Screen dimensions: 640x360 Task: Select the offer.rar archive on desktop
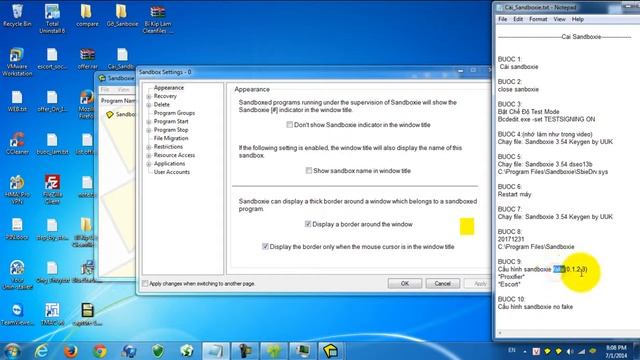87,59
